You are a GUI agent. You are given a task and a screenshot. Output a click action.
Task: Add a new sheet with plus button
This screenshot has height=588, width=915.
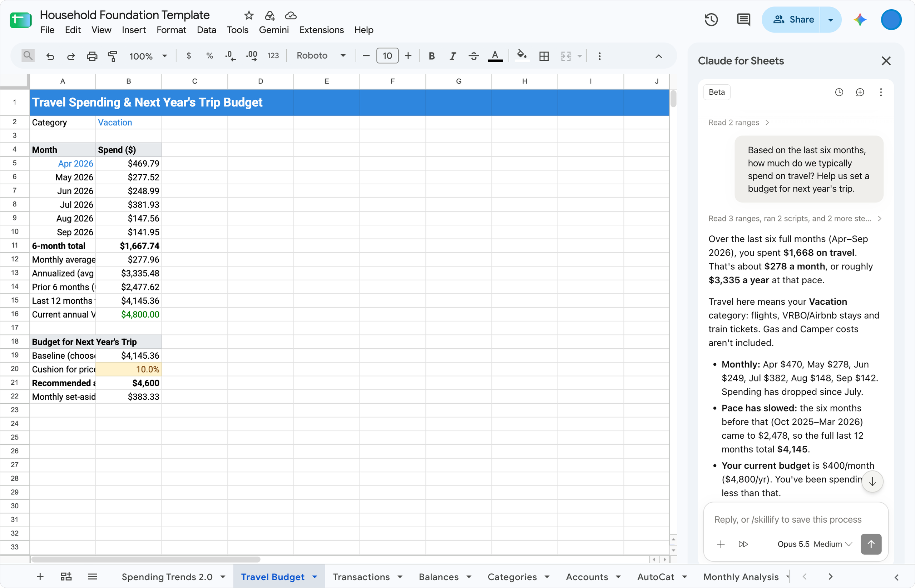[40, 576]
